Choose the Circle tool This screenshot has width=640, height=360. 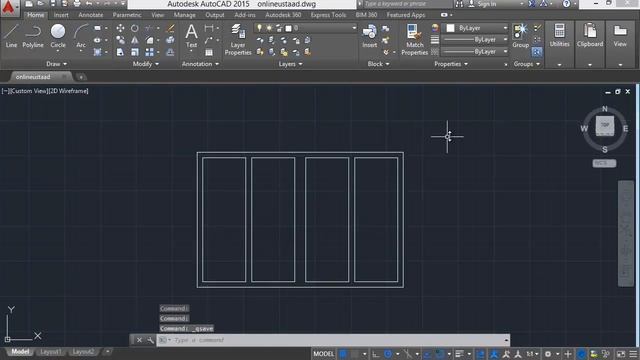pyautogui.click(x=58, y=36)
